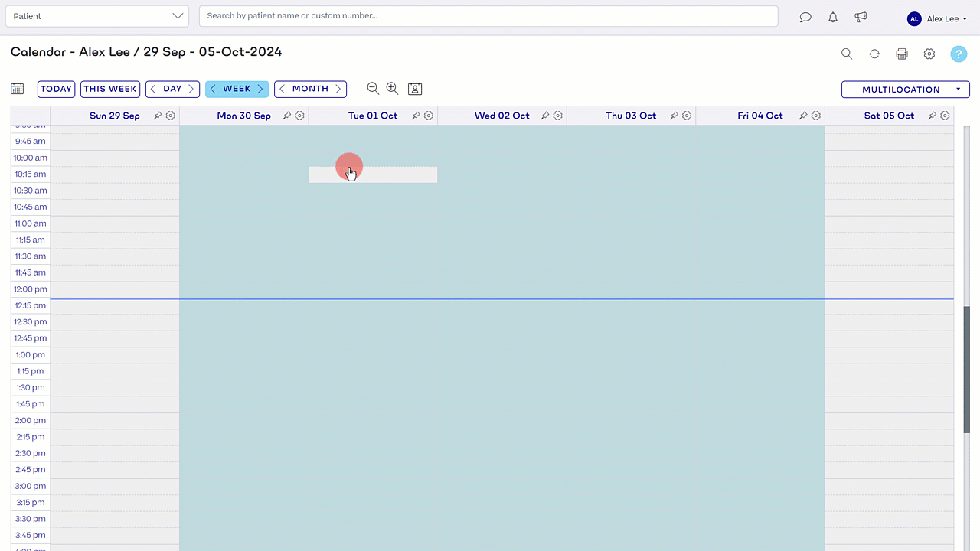
Task: Switch to Day view
Action: [x=172, y=89]
